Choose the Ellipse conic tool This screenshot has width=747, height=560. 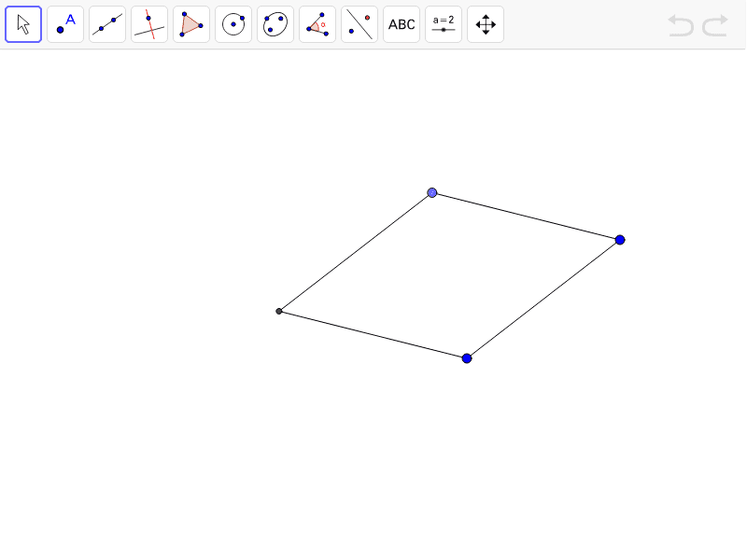[275, 24]
